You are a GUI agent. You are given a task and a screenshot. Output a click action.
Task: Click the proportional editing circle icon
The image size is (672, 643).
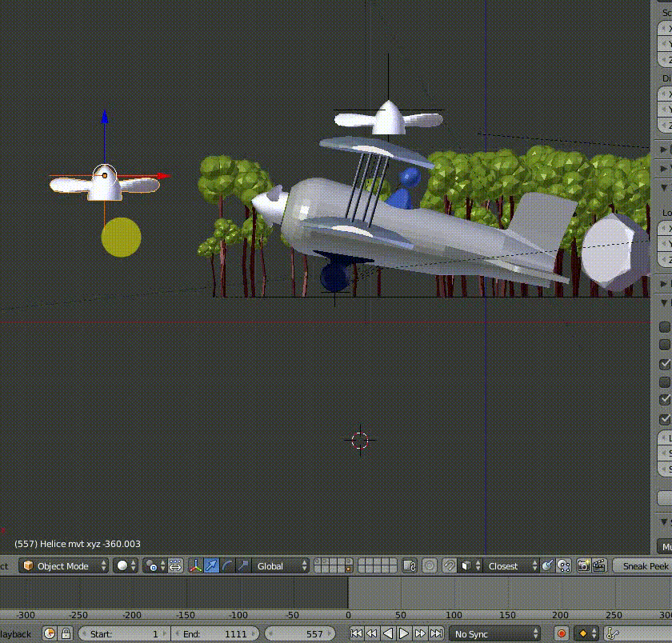pyautogui.click(x=428, y=565)
